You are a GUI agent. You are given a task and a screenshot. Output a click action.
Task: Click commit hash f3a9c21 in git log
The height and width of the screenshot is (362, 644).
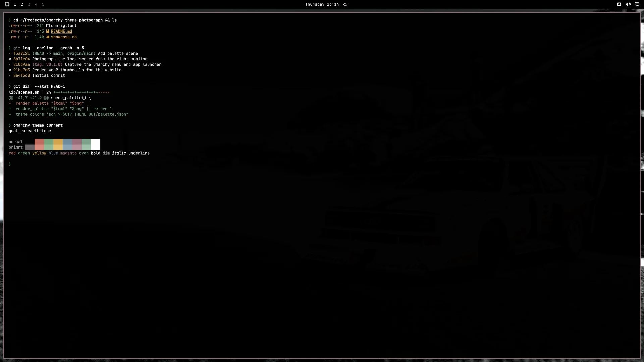(21, 53)
